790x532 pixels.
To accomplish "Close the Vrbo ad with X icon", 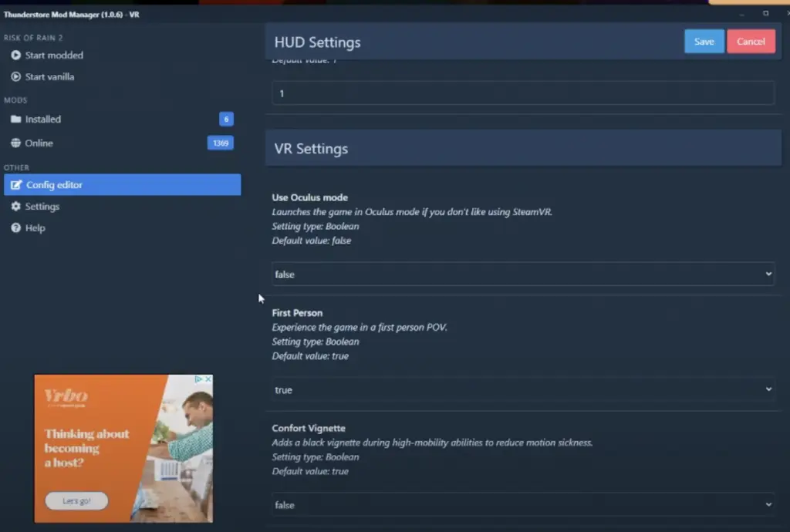I will point(208,379).
